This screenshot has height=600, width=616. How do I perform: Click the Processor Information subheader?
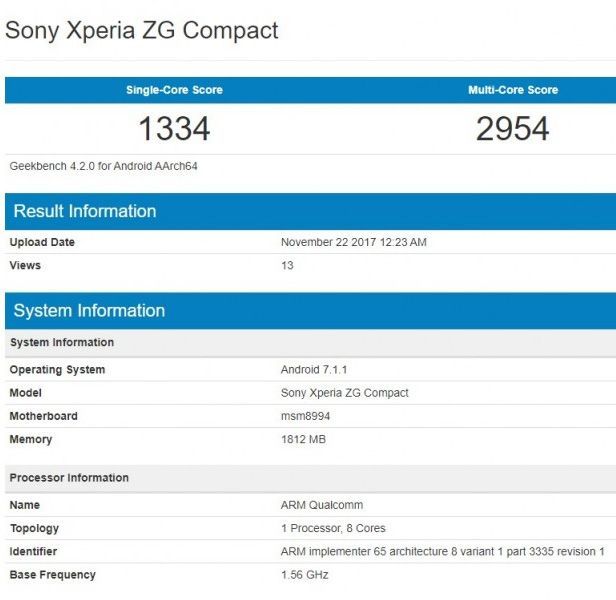coord(69,478)
